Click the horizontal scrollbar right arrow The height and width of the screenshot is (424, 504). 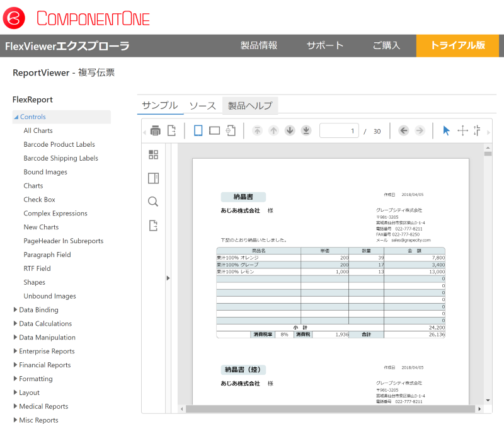pyautogui.click(x=479, y=409)
